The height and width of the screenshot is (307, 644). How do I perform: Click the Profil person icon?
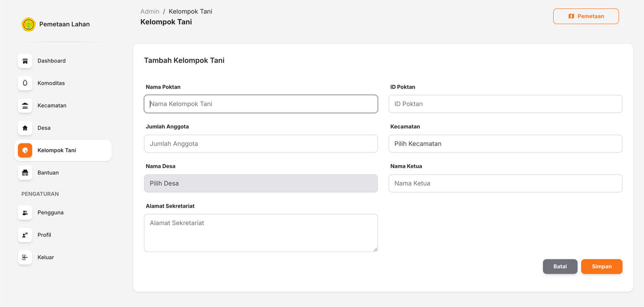coord(25,235)
